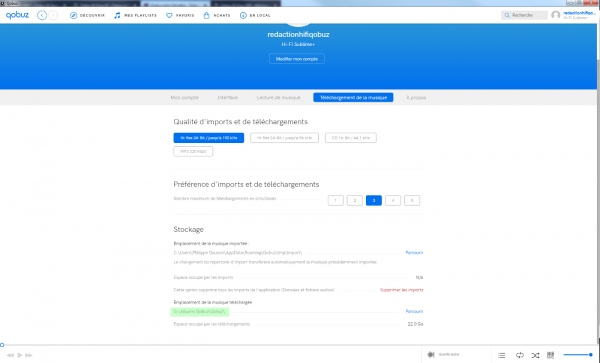Open the play queue list icon

click(x=502, y=355)
